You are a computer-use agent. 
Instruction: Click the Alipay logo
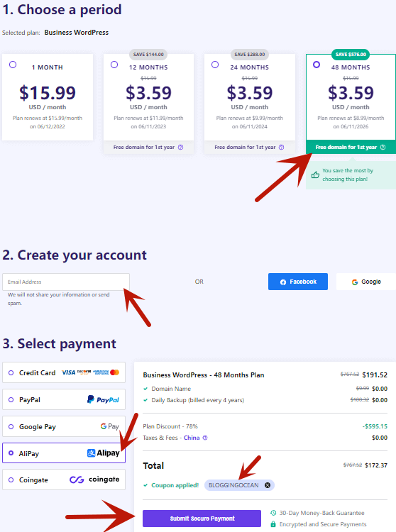104,453
